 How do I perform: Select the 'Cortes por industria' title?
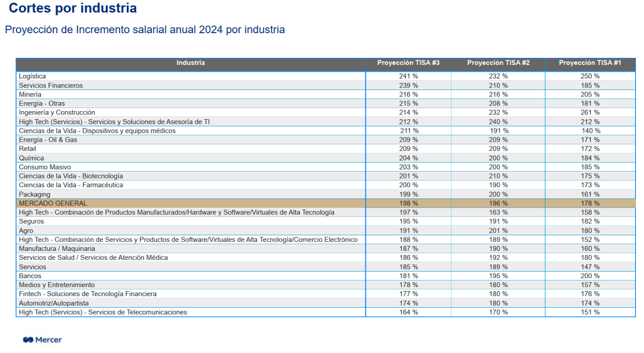click(x=73, y=9)
